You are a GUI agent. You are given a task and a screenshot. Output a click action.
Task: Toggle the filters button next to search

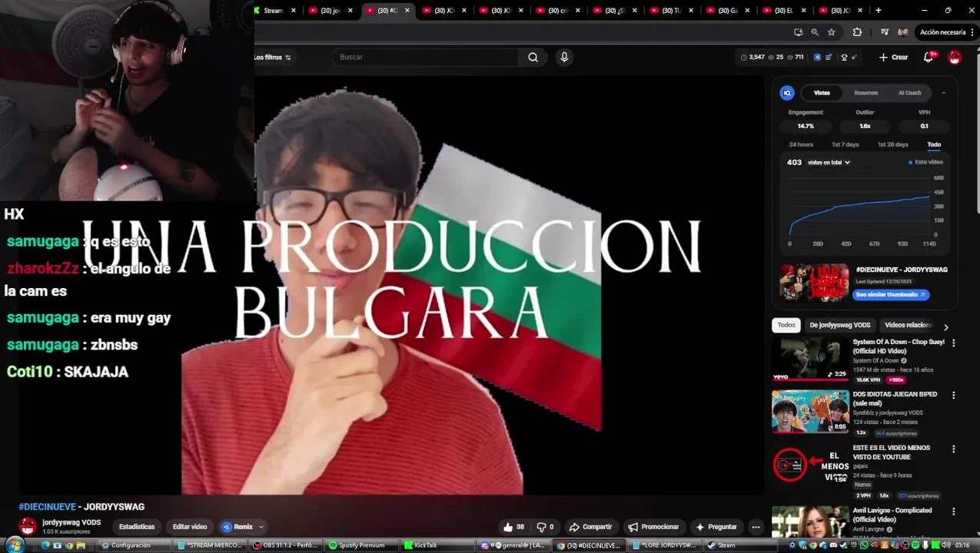272,58
